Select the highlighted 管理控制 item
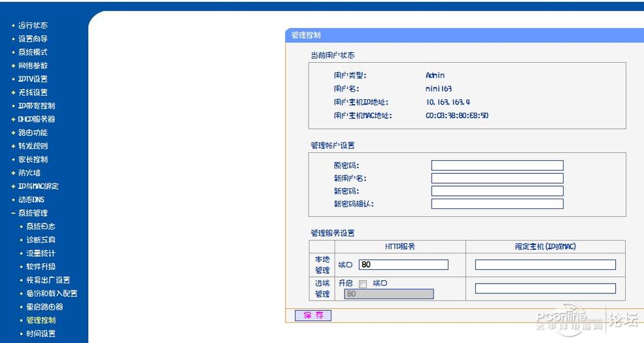This screenshot has height=343, width=644. pyautogui.click(x=41, y=320)
